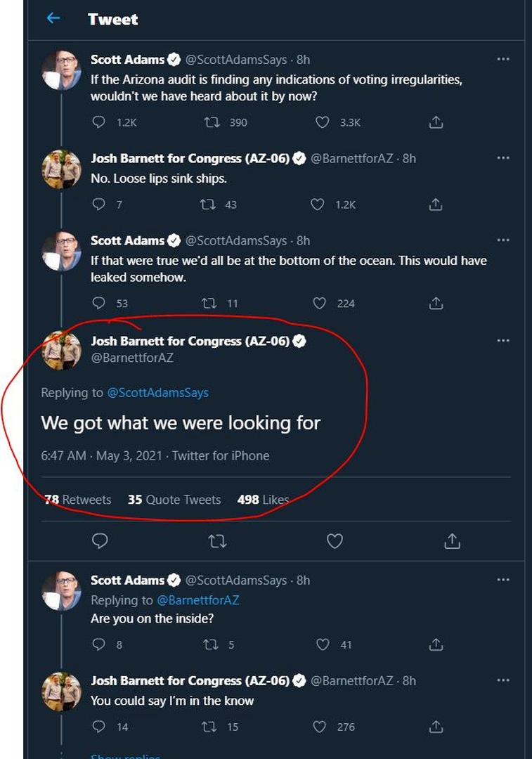Open more options on the main Josh Barnett tweet

[502, 341]
